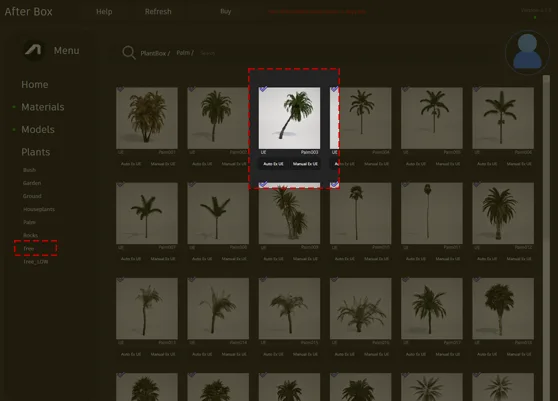The width and height of the screenshot is (558, 401).
Task: Select the Palm012 thumbnail
Action: (x=503, y=213)
